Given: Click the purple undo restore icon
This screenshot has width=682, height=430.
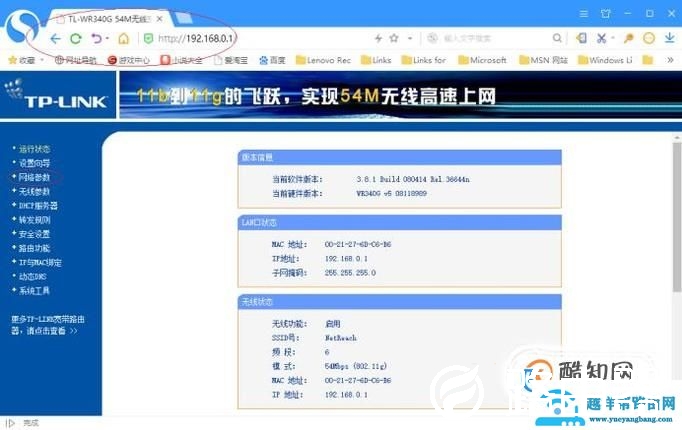Looking at the screenshot, I should (96, 39).
